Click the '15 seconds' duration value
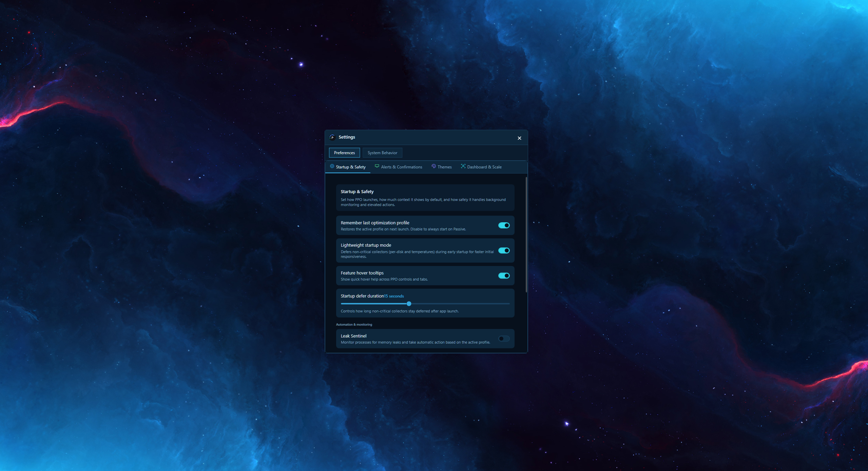Screen dimensions: 868x471 tap(394, 296)
